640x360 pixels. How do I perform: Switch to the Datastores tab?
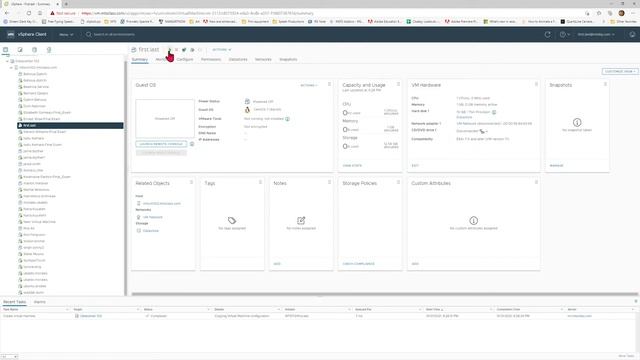[x=238, y=60]
